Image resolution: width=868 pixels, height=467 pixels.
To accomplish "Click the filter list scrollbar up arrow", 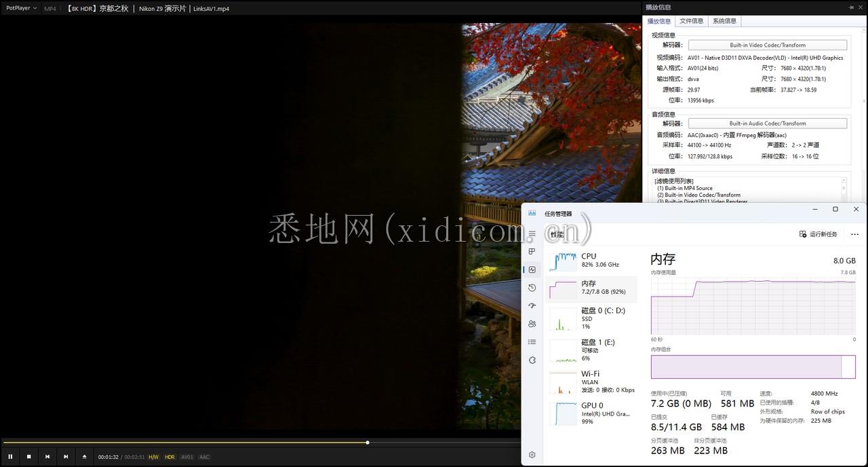I will click(x=844, y=181).
